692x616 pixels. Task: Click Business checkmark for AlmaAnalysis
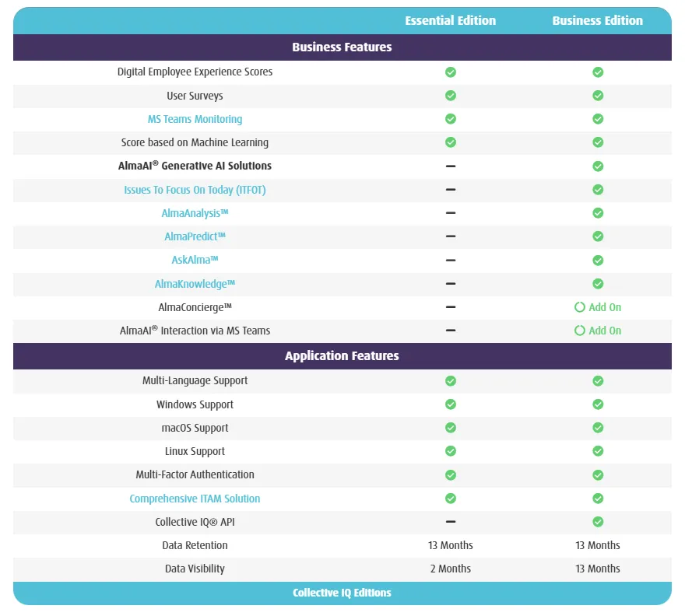click(598, 213)
